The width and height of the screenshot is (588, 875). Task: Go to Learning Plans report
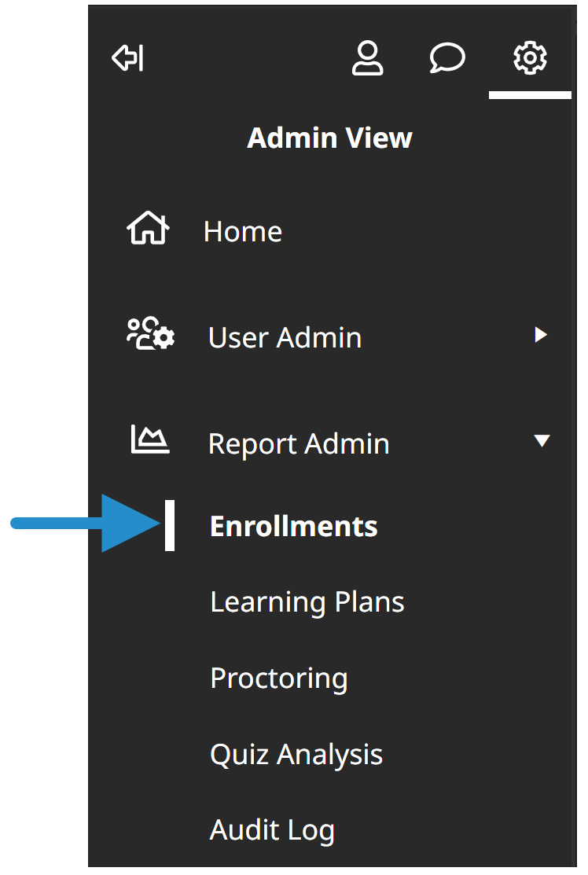pos(307,603)
